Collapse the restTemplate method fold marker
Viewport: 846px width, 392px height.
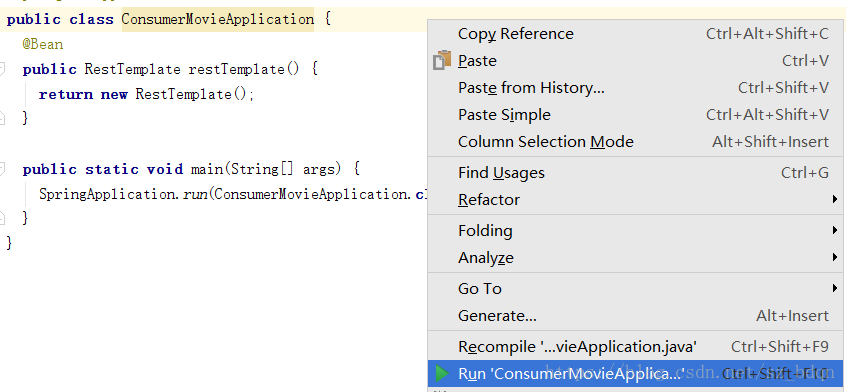click(2, 69)
